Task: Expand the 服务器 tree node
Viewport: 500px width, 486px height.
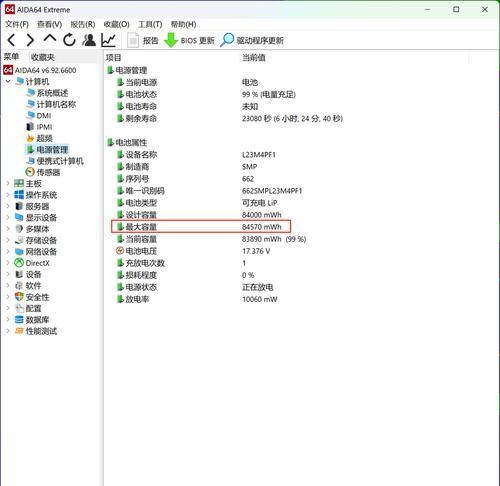Action: tap(8, 206)
